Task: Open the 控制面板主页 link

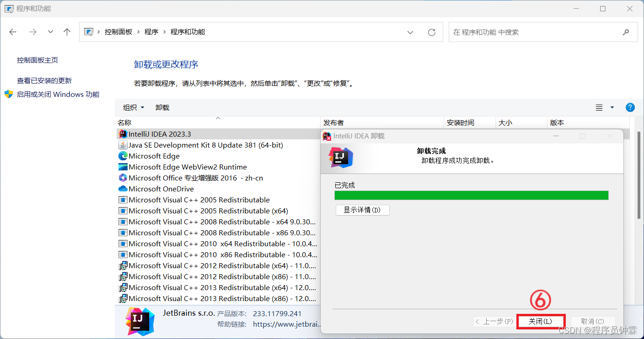Action: coord(38,60)
